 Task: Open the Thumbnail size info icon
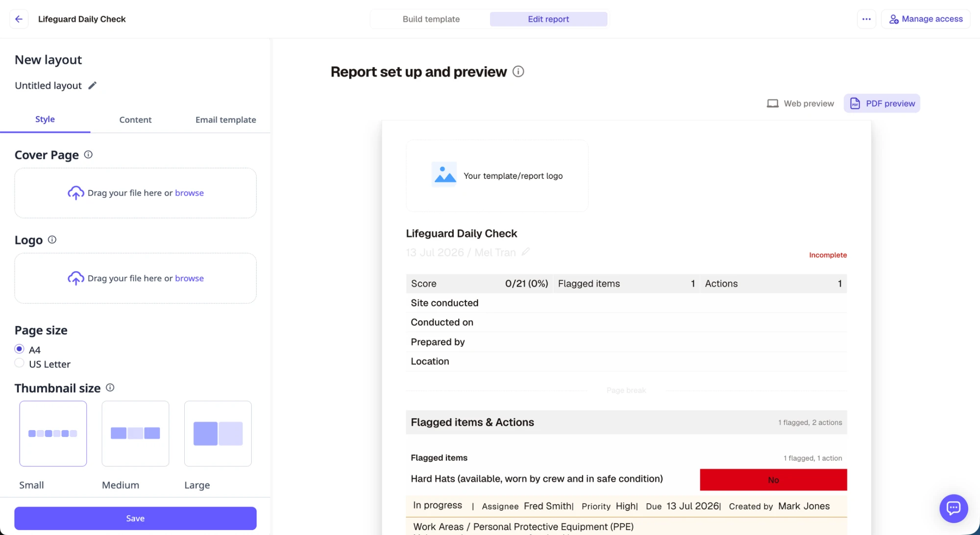(x=110, y=388)
